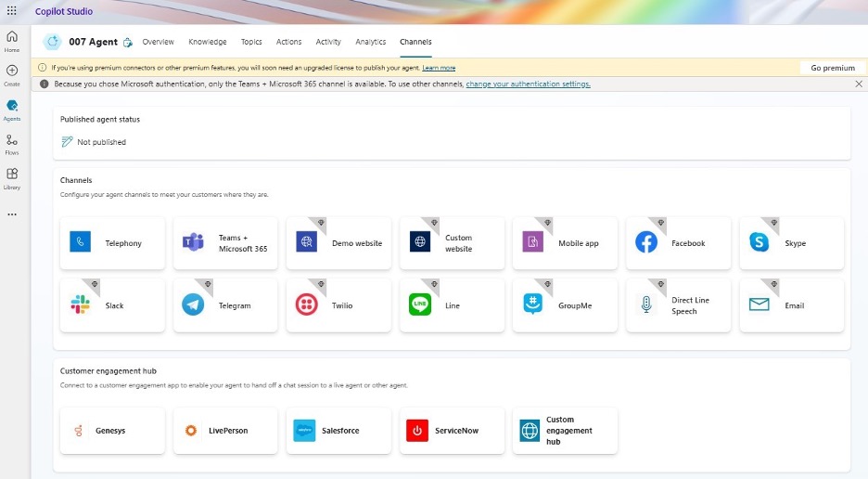The height and width of the screenshot is (479, 868).
Task: Switch to the Actions tab
Action: coord(289,42)
